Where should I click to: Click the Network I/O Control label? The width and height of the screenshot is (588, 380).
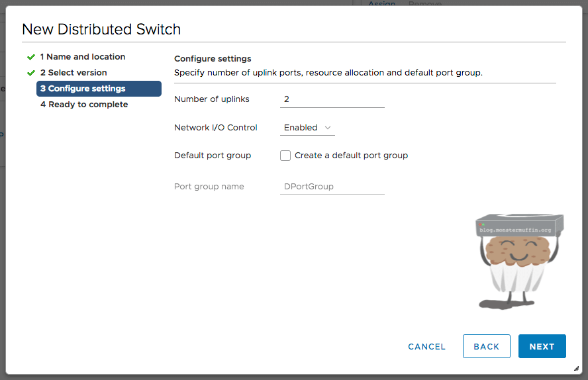click(215, 128)
